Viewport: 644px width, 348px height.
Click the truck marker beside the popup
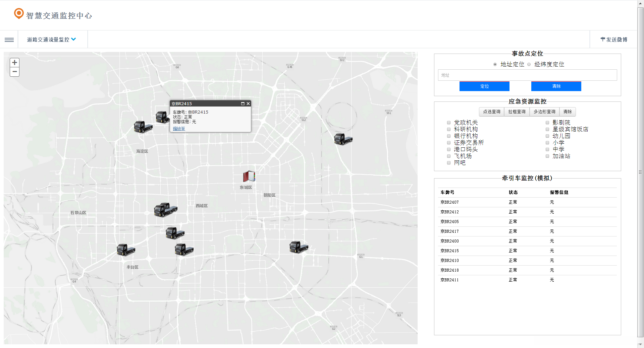162,117
